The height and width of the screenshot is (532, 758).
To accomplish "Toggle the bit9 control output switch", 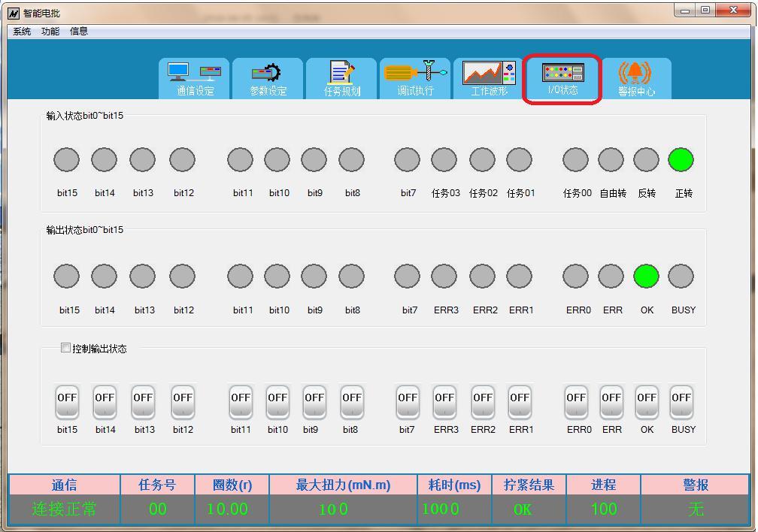I will coord(314,402).
